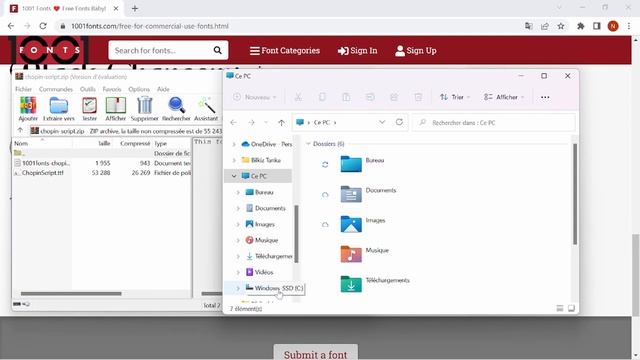The height and width of the screenshot is (360, 640).
Task: Click the 1001 Fonts search magnifier
Action: [218, 50]
